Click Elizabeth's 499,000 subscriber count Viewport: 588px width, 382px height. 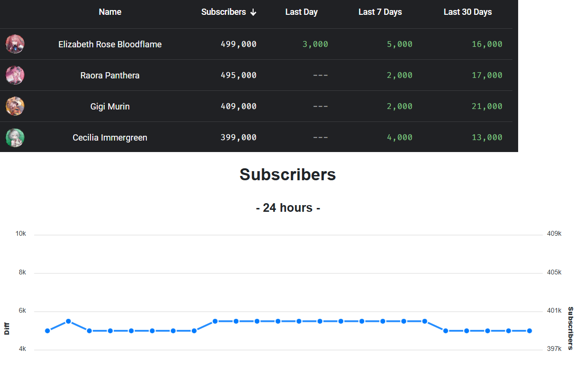tap(238, 44)
